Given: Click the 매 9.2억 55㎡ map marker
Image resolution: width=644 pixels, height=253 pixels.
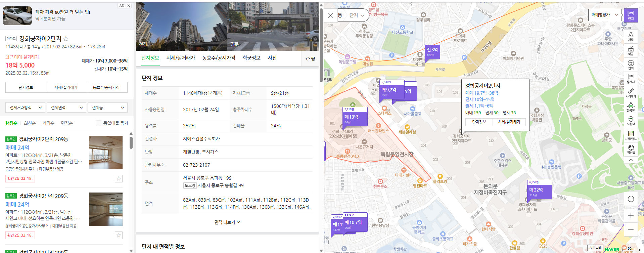Looking at the screenshot, I should click(x=392, y=91).
